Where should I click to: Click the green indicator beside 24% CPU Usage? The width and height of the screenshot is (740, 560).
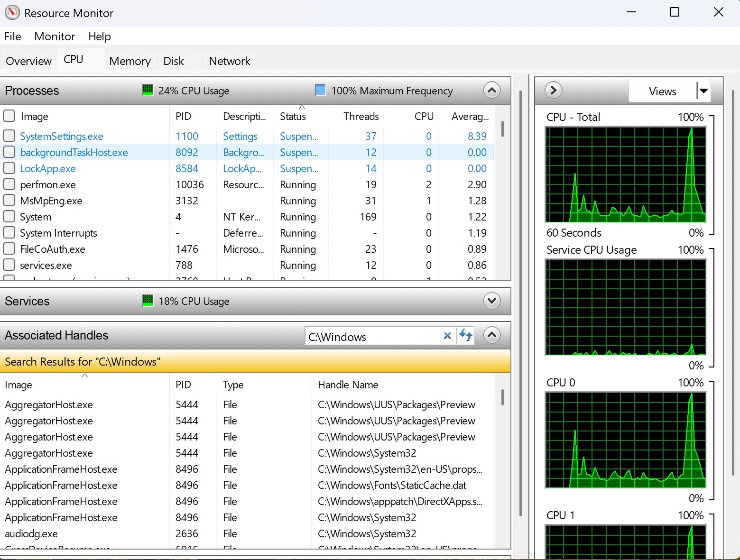point(147,90)
